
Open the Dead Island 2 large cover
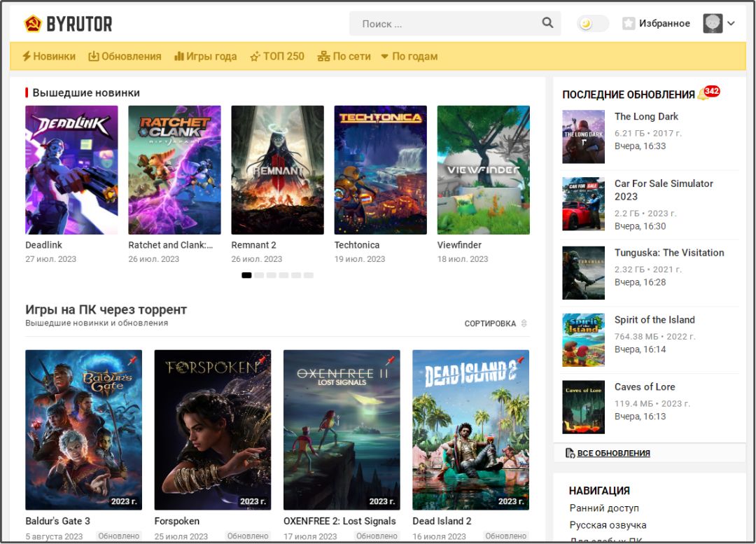[x=470, y=430]
